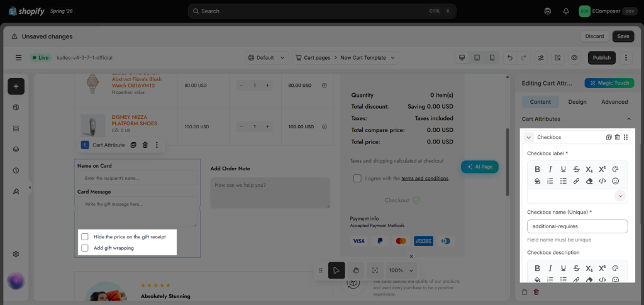Open Shopify notifications bell
The image size is (644, 305).
coord(566,11)
